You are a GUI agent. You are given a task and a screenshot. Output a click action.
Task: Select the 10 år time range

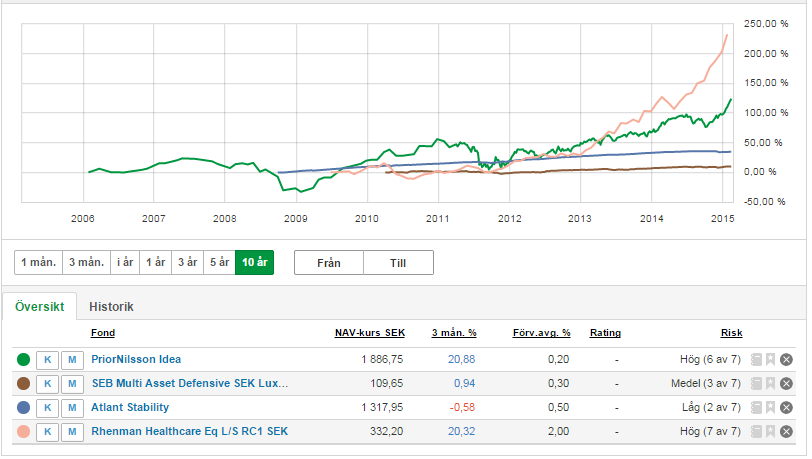(254, 263)
